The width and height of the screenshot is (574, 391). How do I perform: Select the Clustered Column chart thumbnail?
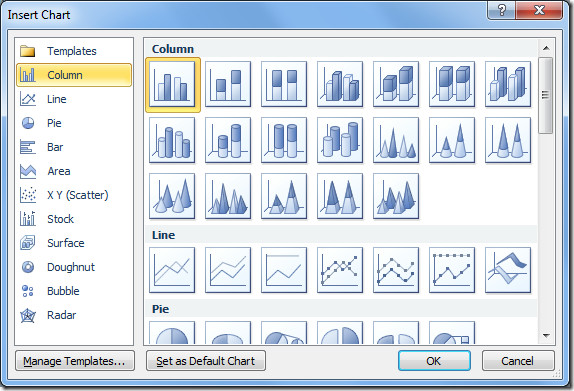coord(172,85)
